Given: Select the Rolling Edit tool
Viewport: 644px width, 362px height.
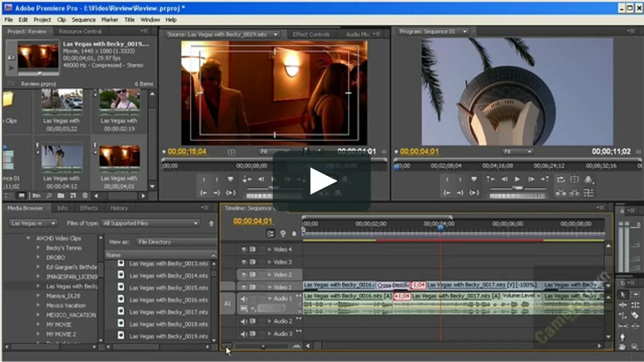Looking at the screenshot, I should (635, 305).
